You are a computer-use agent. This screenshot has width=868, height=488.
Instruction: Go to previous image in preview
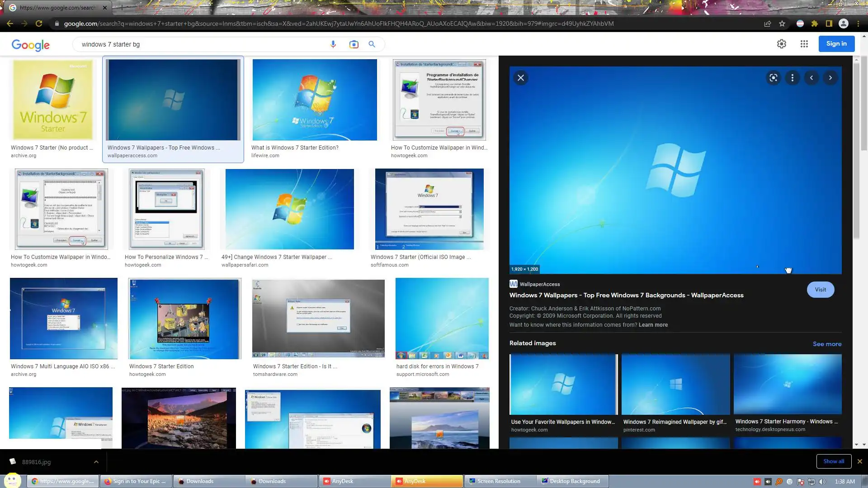(x=811, y=78)
